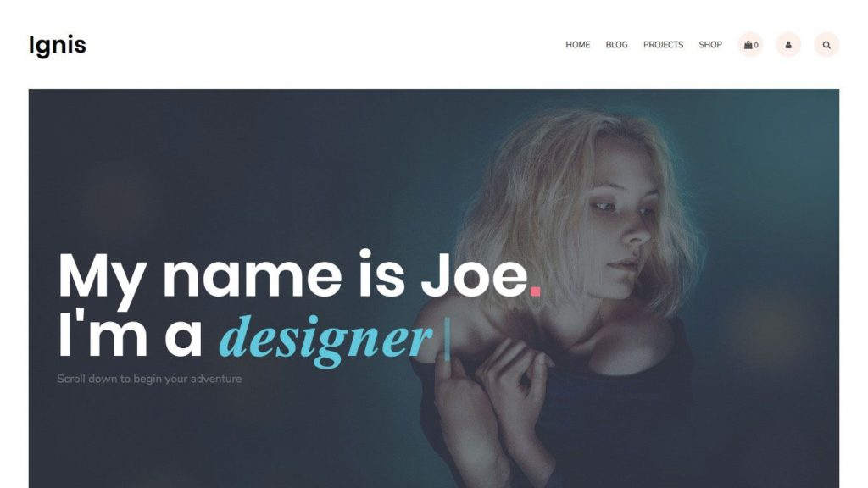Click the cart item count 0
This screenshot has height=488, width=868.
tap(756, 46)
